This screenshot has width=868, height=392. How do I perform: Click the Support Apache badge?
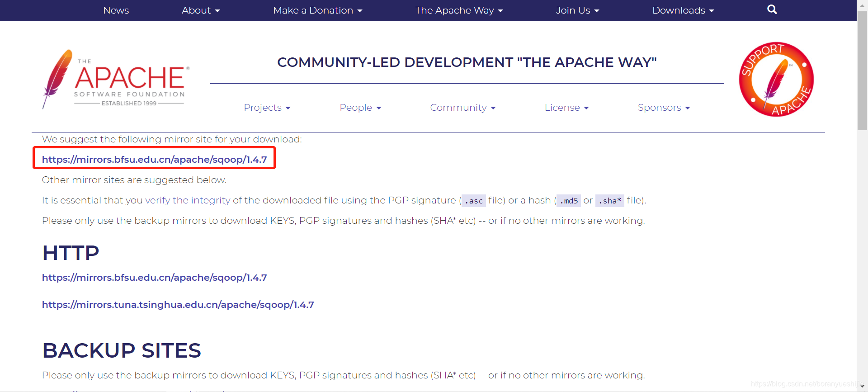[x=776, y=79]
